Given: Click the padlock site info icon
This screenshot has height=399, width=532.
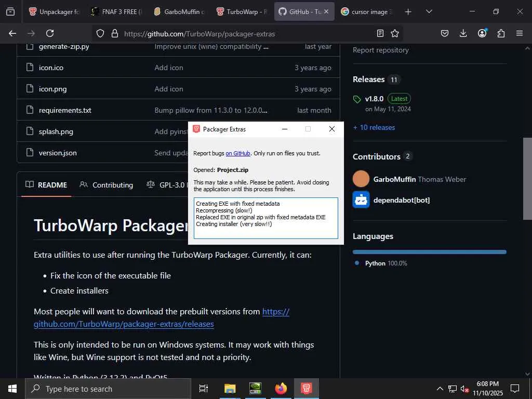Looking at the screenshot, I should 115,33.
